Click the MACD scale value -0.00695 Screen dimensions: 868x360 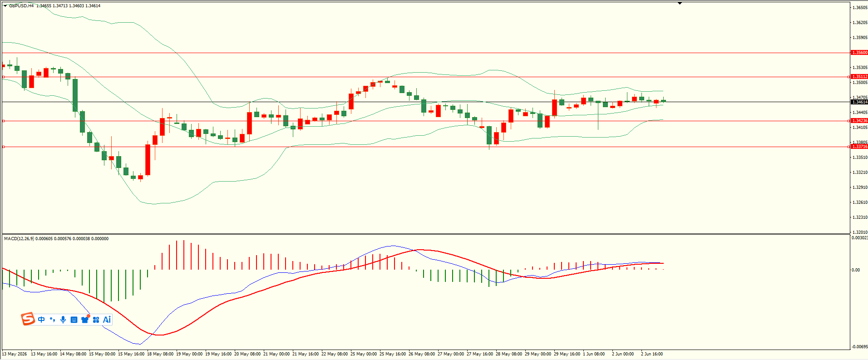(859, 347)
